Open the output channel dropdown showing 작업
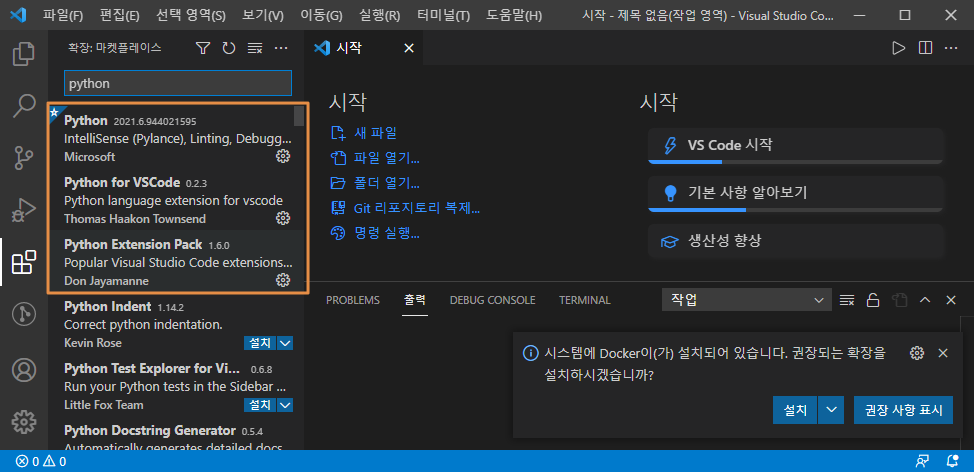The width and height of the screenshot is (974, 472). (x=747, y=300)
